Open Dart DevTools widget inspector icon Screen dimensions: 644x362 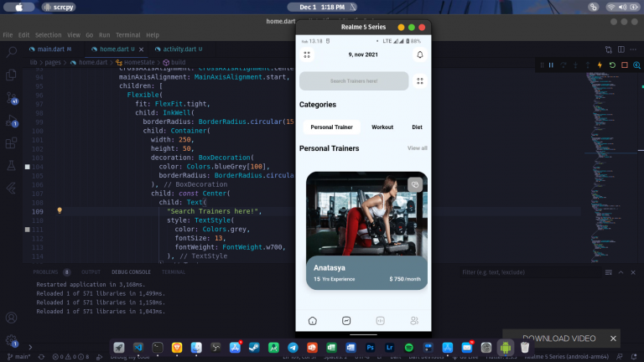[636, 65]
